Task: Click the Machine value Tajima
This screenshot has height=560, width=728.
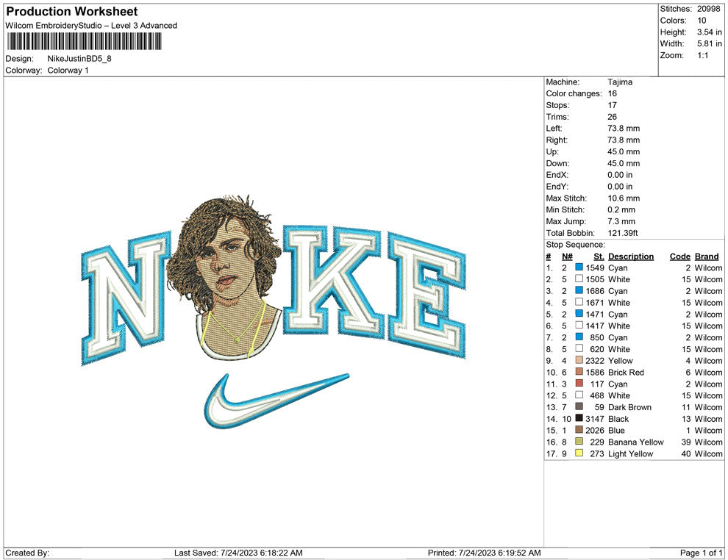Action: click(x=620, y=82)
